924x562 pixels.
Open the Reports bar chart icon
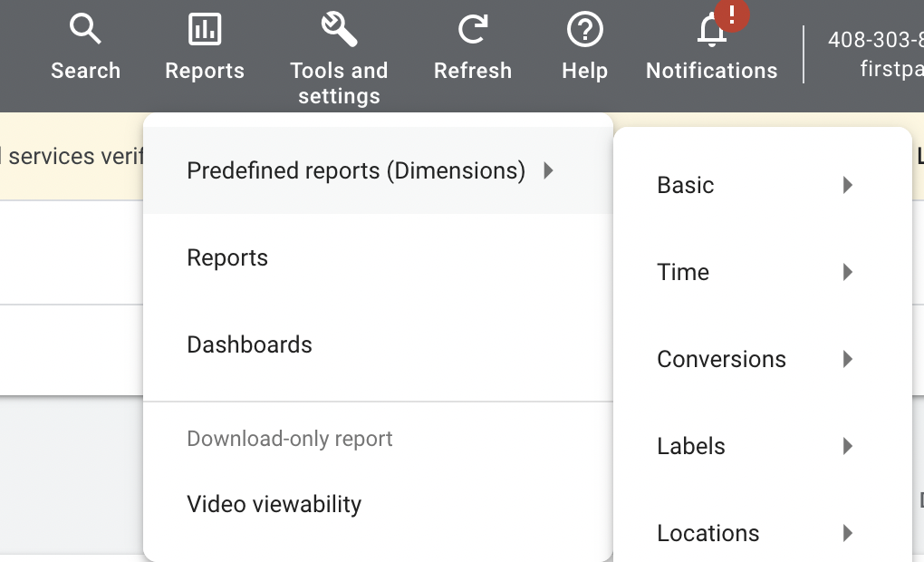[205, 31]
